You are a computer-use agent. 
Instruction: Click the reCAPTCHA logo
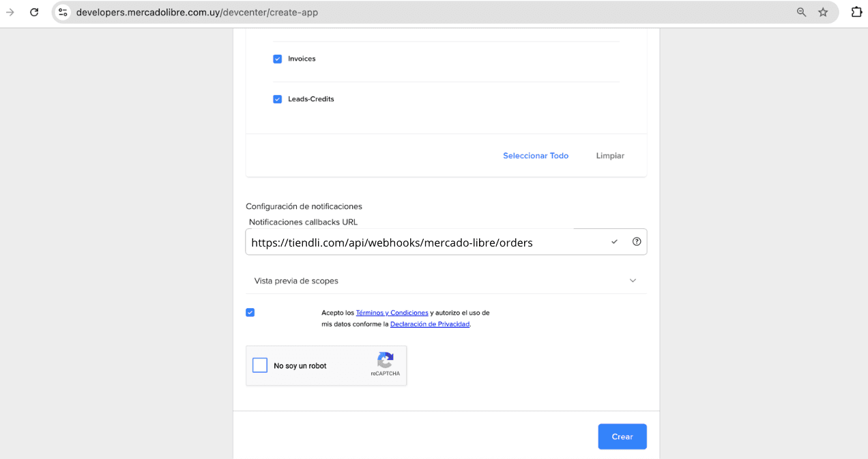tap(386, 360)
